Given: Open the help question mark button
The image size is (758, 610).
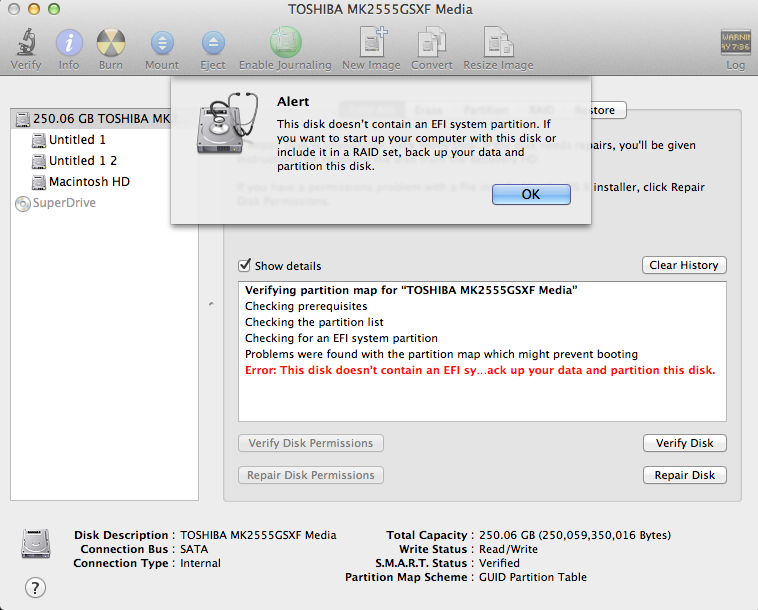Looking at the screenshot, I should click(35, 588).
